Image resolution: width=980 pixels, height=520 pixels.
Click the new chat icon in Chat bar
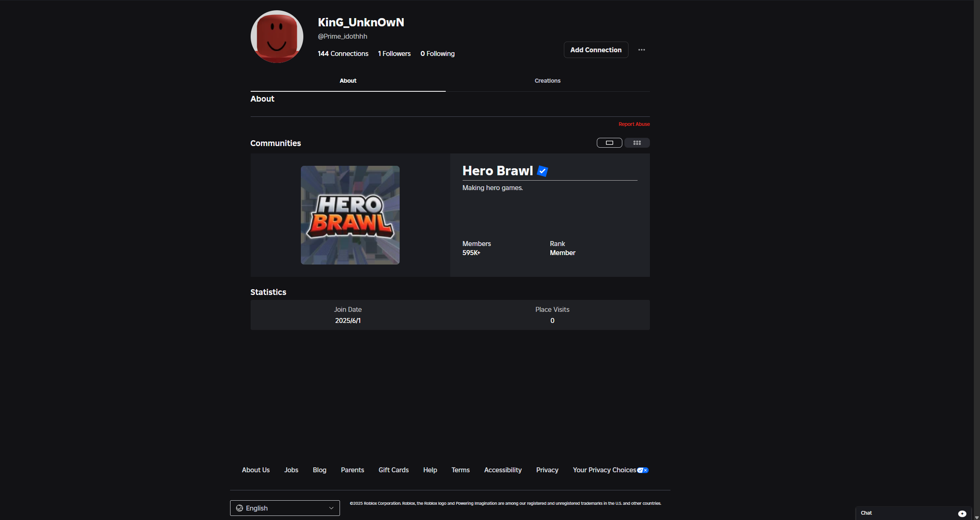[962, 513]
